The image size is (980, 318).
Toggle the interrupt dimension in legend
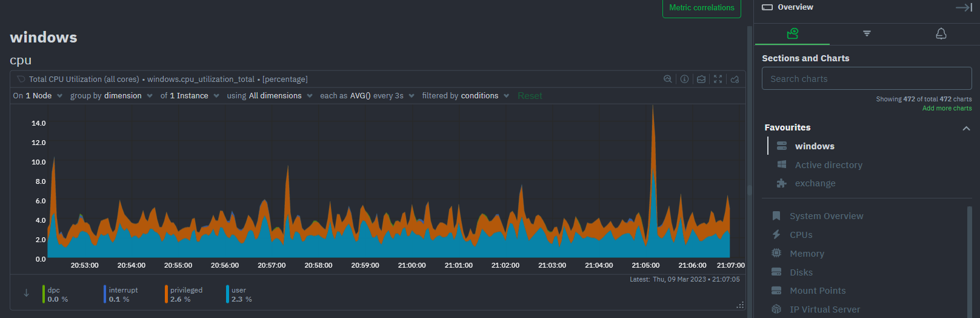coord(122,294)
